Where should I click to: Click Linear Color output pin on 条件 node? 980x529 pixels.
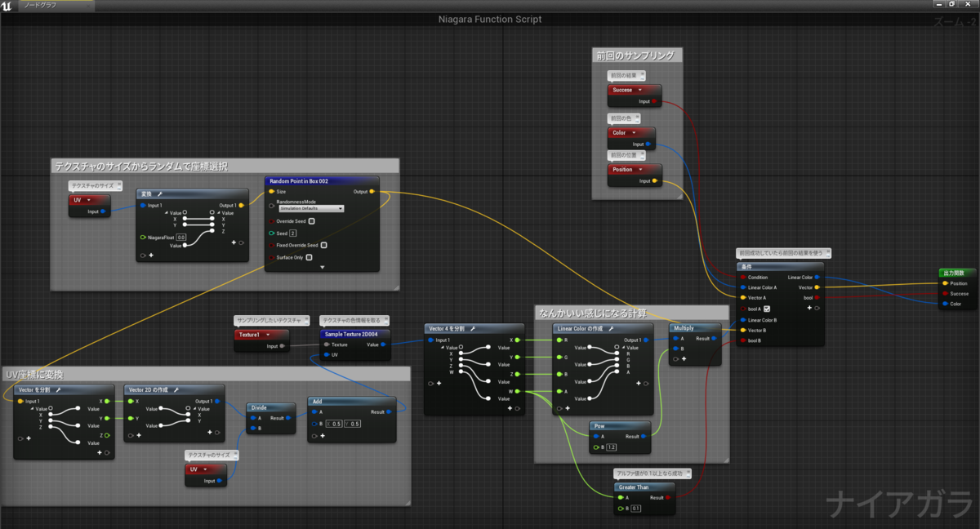pyautogui.click(x=818, y=278)
